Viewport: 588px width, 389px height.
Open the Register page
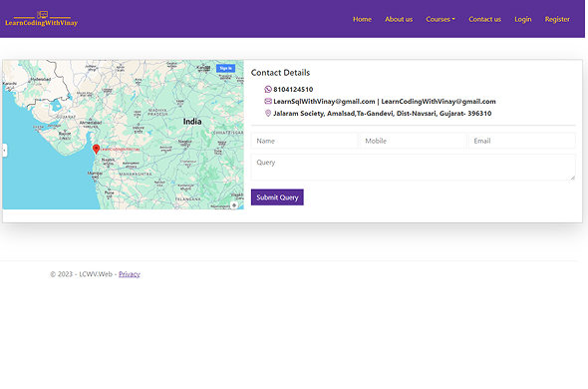coord(557,19)
